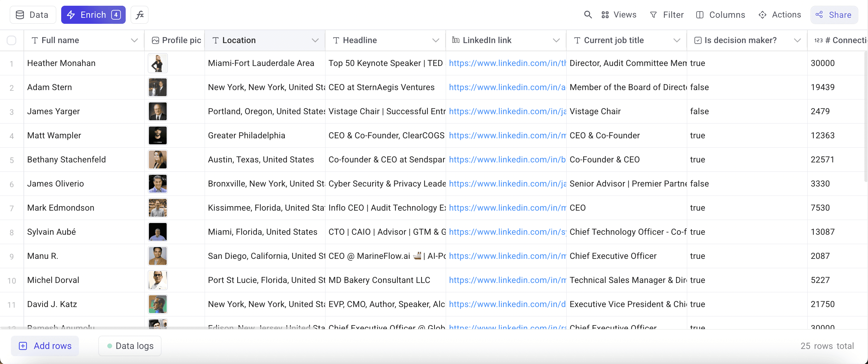Click the Profile pic column image icon
The width and height of the screenshot is (868, 364).
point(155,40)
